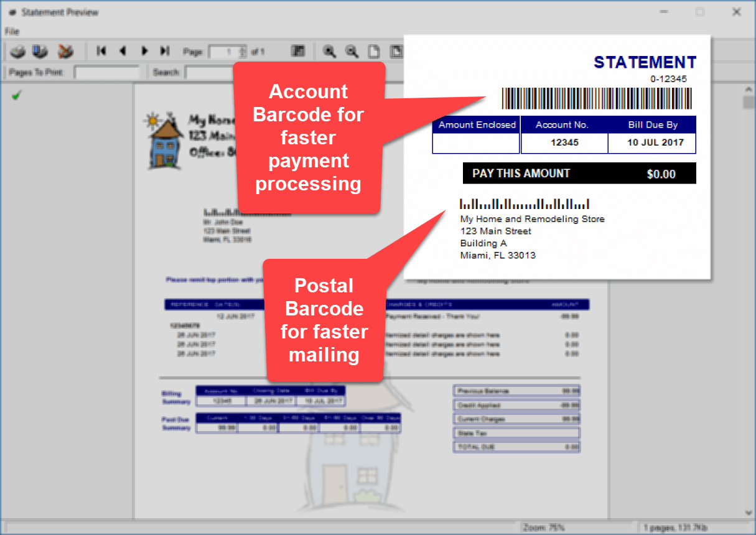Click the 'Zoom: 75%' status bar text

pos(544,528)
